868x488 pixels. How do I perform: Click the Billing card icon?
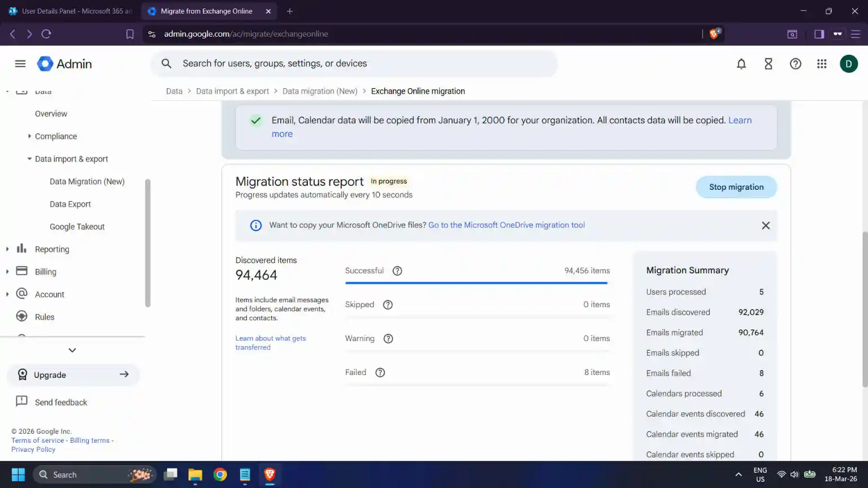(x=21, y=271)
